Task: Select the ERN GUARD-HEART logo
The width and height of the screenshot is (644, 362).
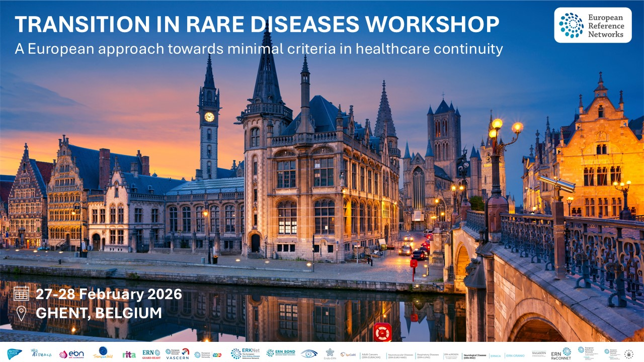Action: [151, 352]
